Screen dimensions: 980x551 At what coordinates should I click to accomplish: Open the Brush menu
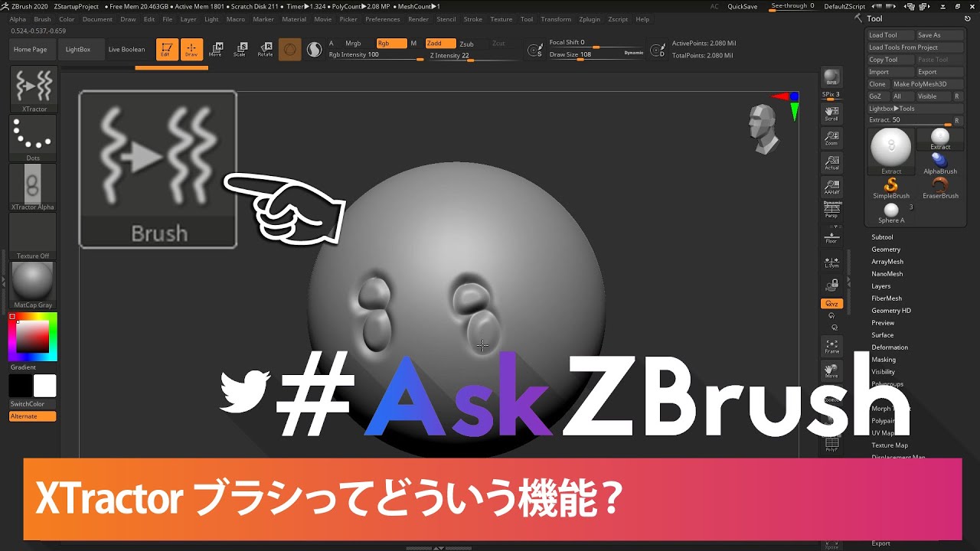pyautogui.click(x=42, y=19)
